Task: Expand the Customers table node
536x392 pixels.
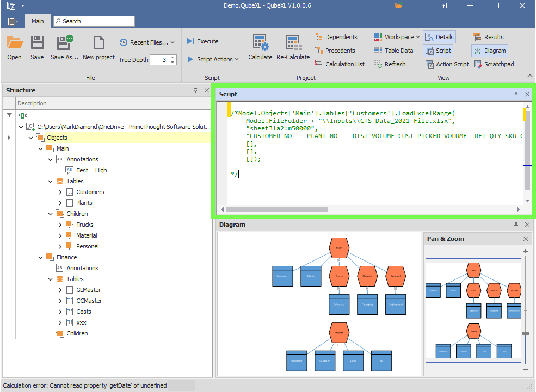Action: click(60, 192)
